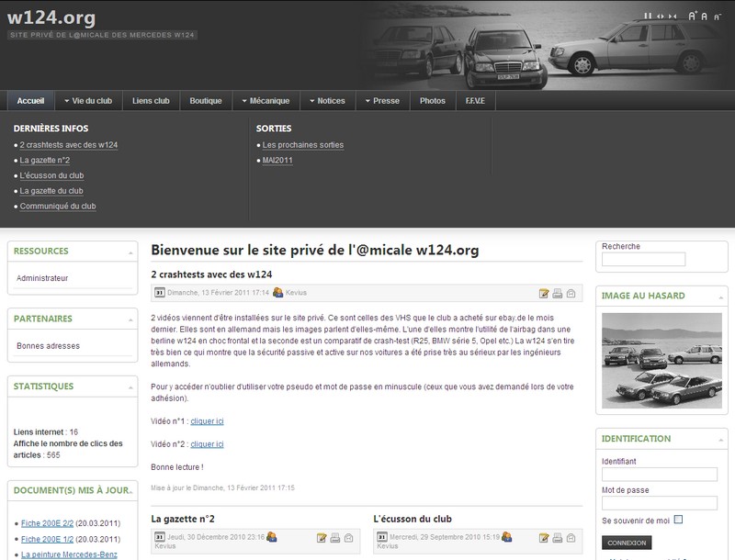
Task: Click the random Mercedes image thumbnail
Action: (x=661, y=361)
